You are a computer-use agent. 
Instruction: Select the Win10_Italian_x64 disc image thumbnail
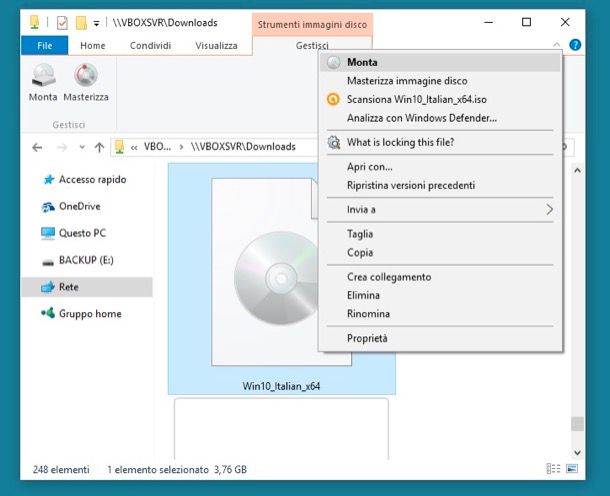coord(281,272)
